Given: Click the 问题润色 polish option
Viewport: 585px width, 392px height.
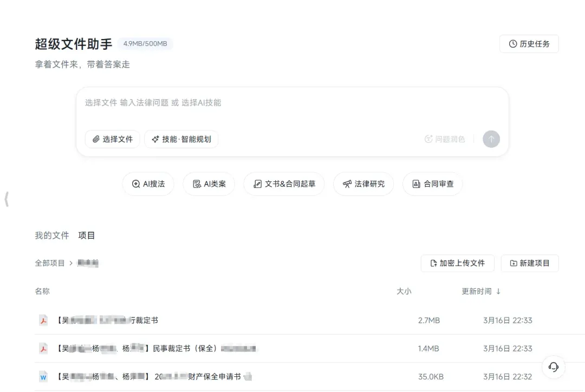Looking at the screenshot, I should tap(445, 139).
